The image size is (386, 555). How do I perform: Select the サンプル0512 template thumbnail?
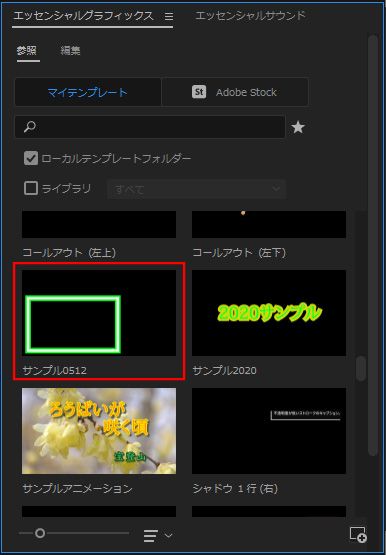(x=99, y=313)
